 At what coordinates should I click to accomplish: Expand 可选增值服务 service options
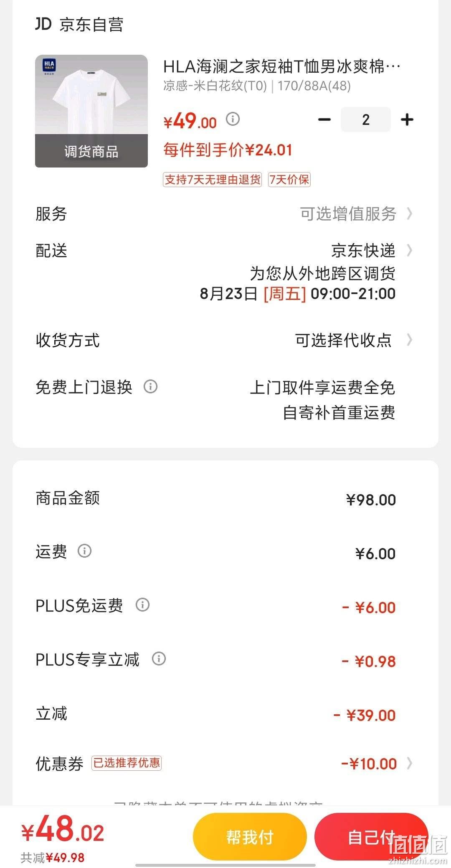pos(356,214)
